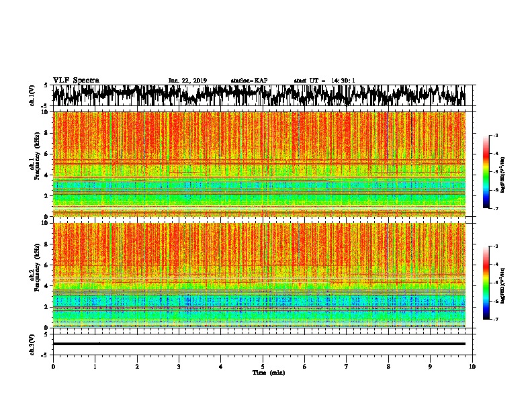Screen dimensions: 532x411
Task: Click the ch.2 frequency tick label 6
Action: (x=47, y=265)
